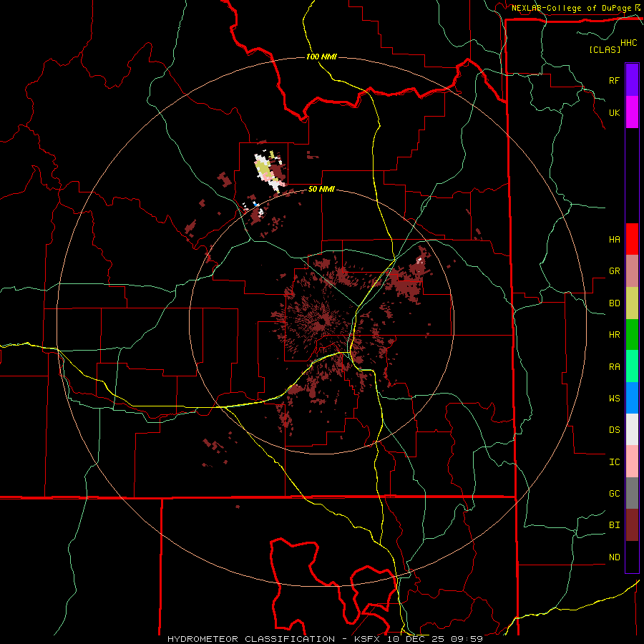644x644 pixels.
Task: Click the 100 NMI range ring label
Action: point(321,57)
